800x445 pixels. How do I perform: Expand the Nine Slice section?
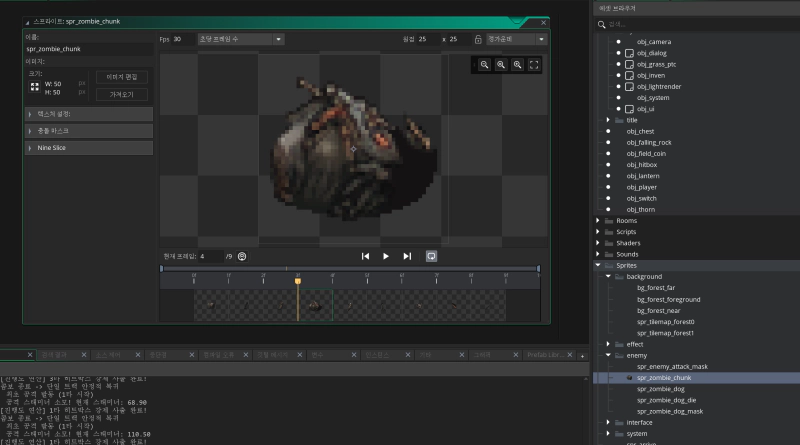(89, 147)
